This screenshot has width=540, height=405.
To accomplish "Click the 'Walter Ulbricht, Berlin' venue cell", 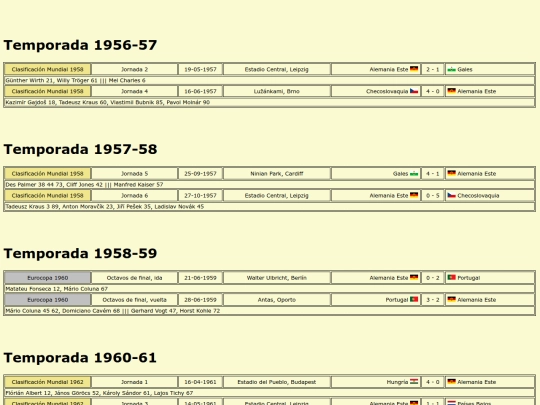I will click(277, 278).
